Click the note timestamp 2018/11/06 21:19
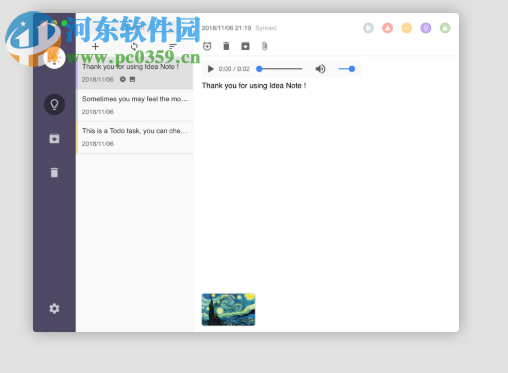This screenshot has height=373, width=508. pos(226,28)
